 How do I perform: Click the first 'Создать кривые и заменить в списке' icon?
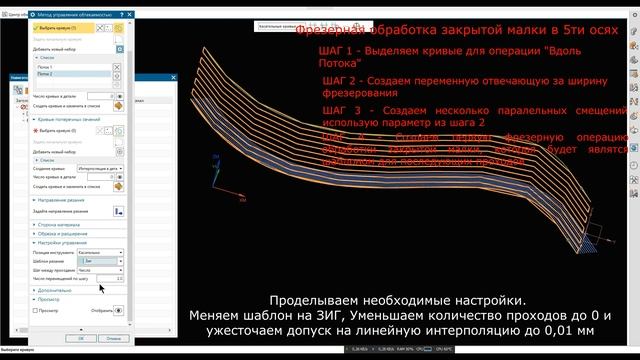coord(118,106)
